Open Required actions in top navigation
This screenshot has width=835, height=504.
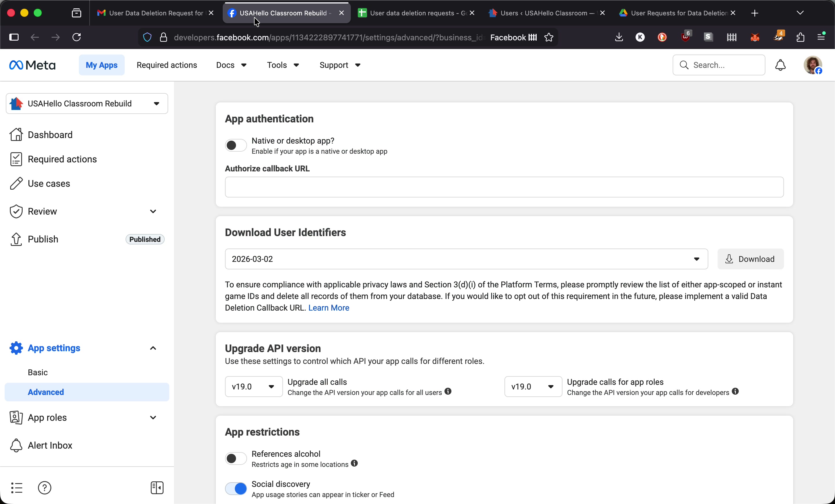(x=167, y=65)
